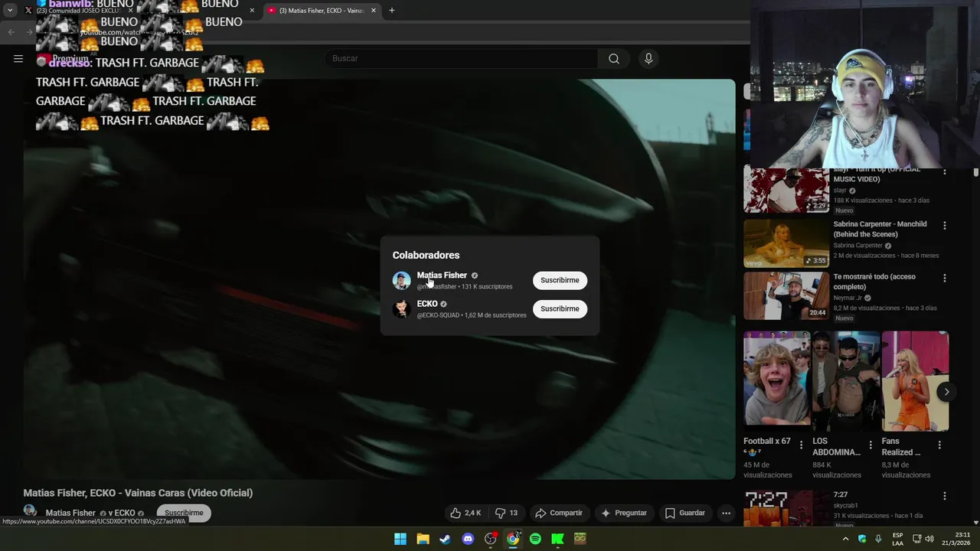Open Sabrina Carpenter Manchild thumbnail

click(x=786, y=243)
